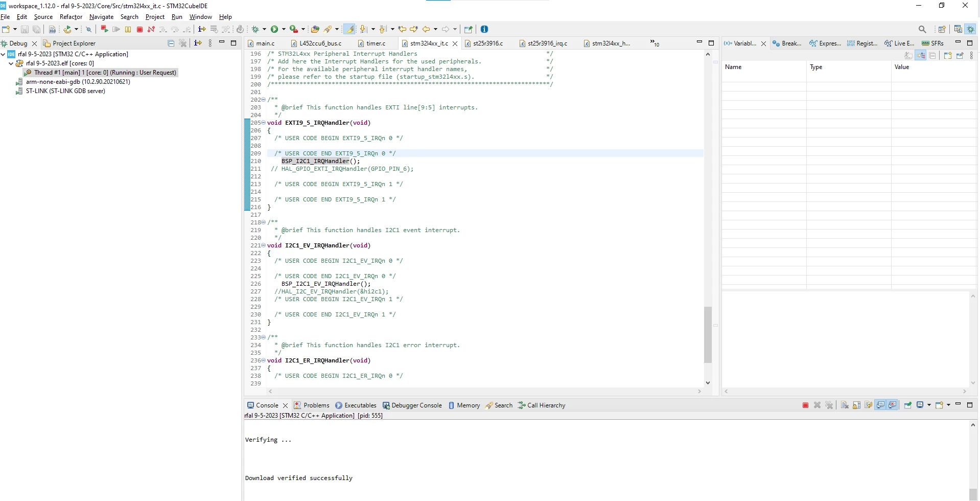The width and height of the screenshot is (980, 501).
Task: Click the Last Edit Location icon
Action: click(403, 29)
